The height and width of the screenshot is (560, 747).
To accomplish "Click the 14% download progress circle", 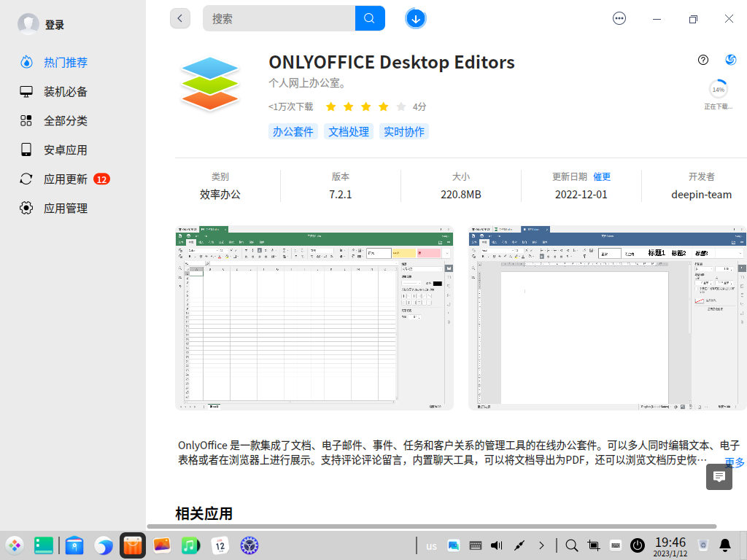I will [x=719, y=90].
